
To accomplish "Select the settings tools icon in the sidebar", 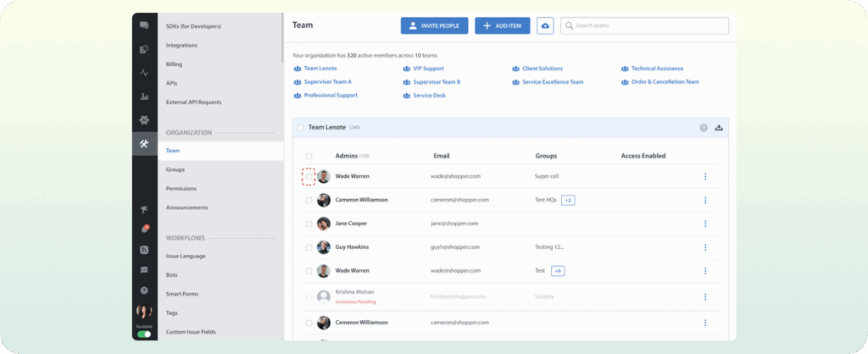I will click(x=144, y=144).
